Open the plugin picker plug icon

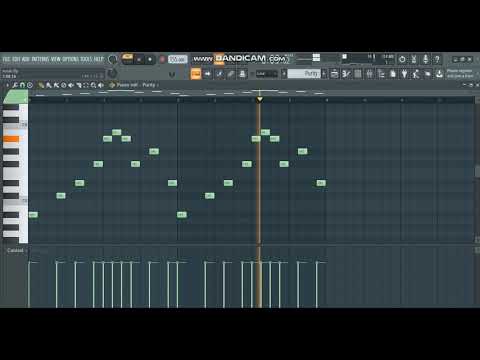(404, 74)
